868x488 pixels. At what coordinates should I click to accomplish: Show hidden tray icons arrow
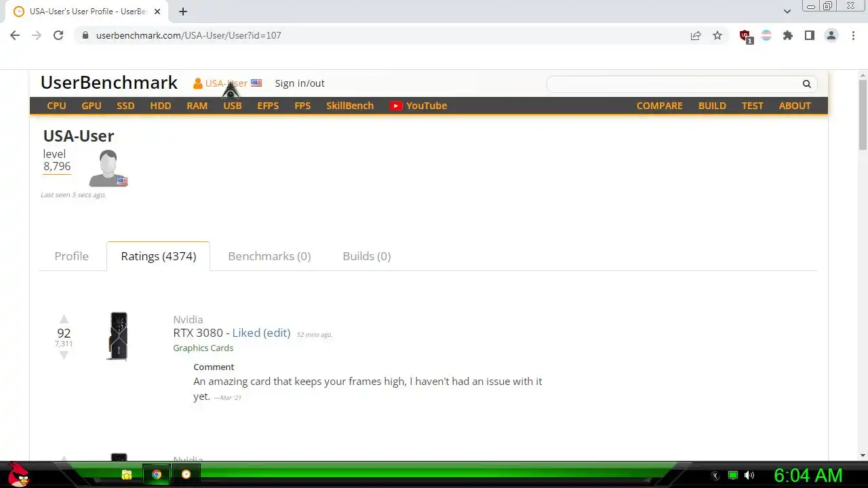[x=715, y=475]
